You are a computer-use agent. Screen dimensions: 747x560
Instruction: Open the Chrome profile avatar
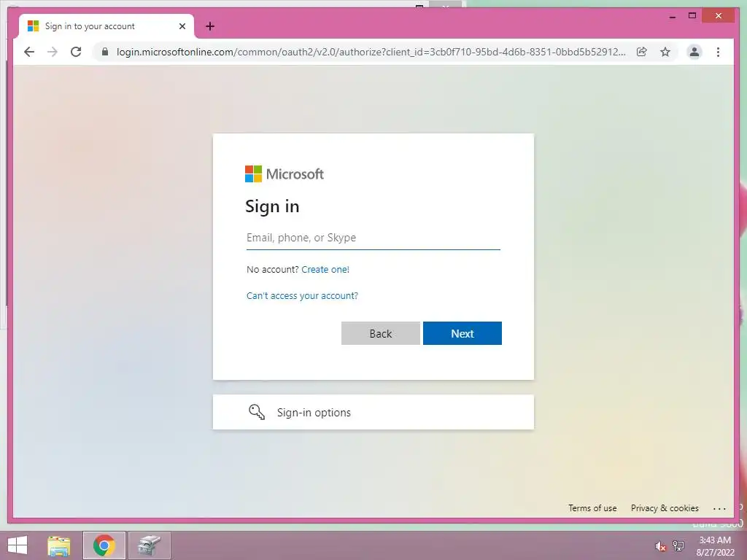click(x=694, y=52)
